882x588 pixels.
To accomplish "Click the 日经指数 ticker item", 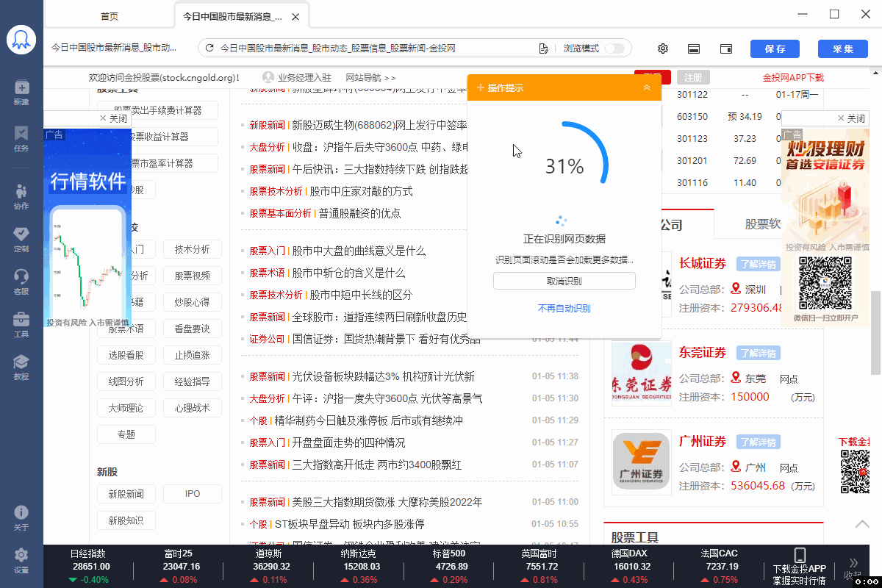I will [88, 566].
